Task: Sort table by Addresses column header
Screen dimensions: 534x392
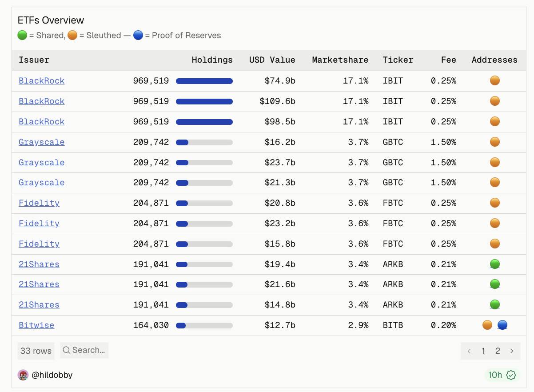Action: [494, 60]
